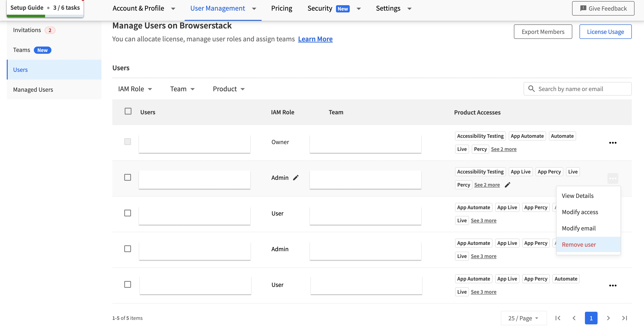Viewport: 644px width, 328px height.
Task: Select Modify access in the context menu
Action: tap(580, 212)
